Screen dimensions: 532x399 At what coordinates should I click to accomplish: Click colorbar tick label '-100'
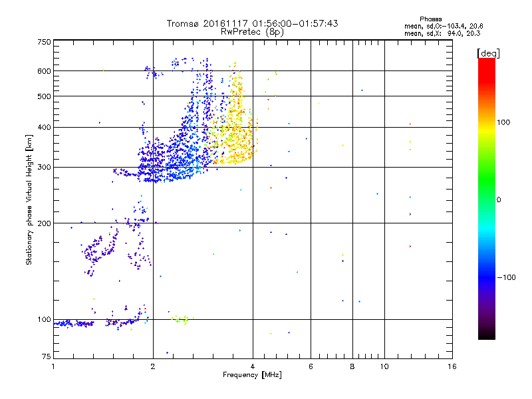point(506,277)
